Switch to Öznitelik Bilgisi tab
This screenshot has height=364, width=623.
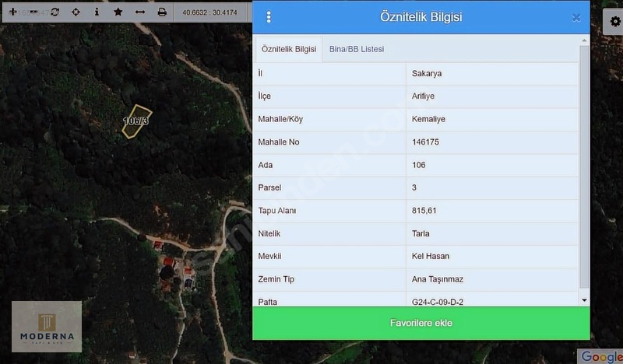[x=289, y=49]
